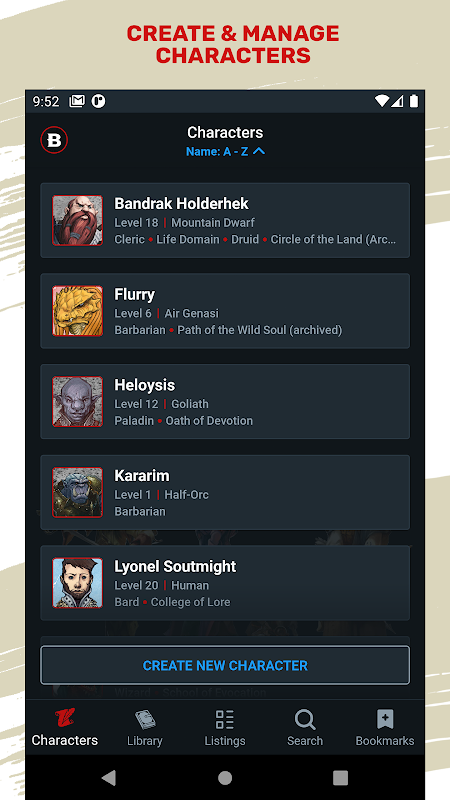Select Lyonel Soutmight character entry
The image size is (450, 800).
tap(225, 583)
